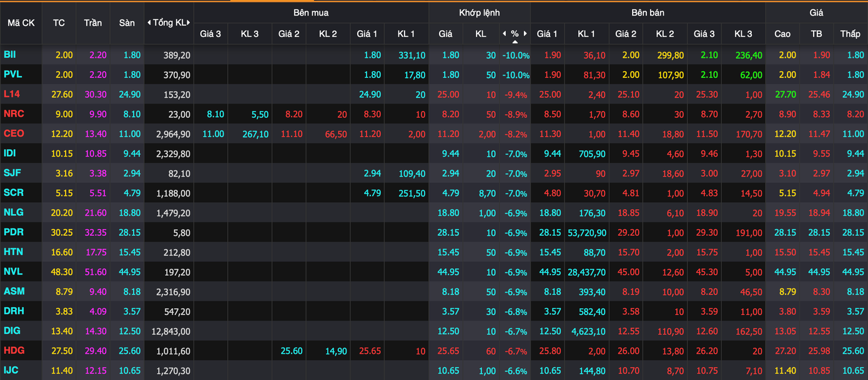Click the TC column header

click(x=59, y=22)
